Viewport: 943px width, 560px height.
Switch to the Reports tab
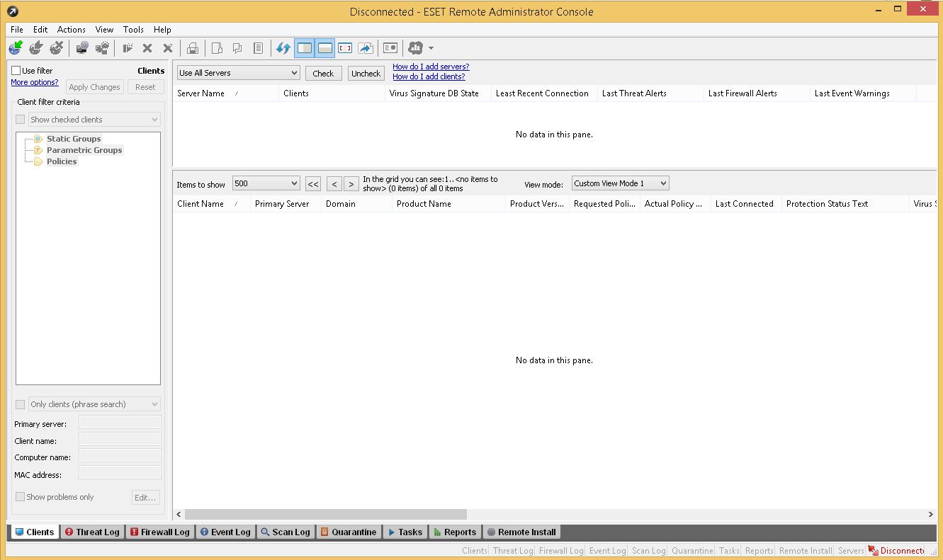tap(455, 532)
